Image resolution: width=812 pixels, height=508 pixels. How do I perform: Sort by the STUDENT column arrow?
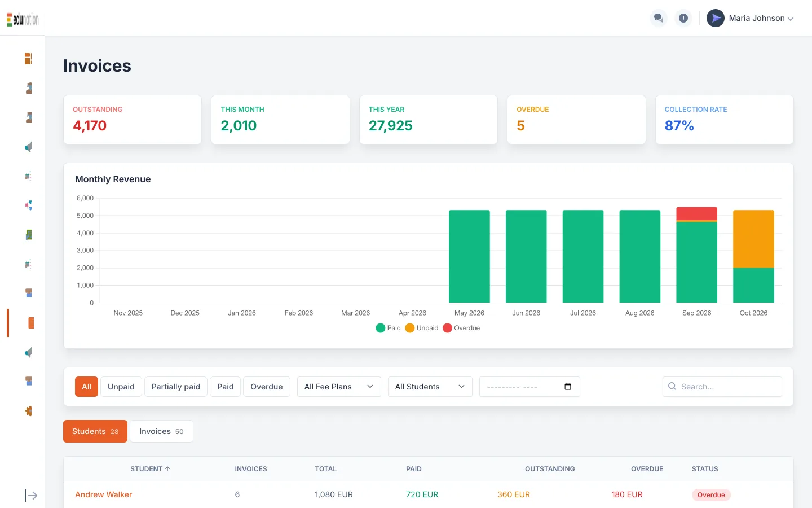(167, 469)
